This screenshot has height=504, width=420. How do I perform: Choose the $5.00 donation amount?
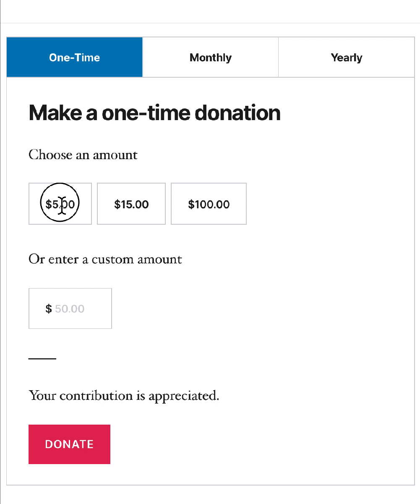tap(60, 204)
